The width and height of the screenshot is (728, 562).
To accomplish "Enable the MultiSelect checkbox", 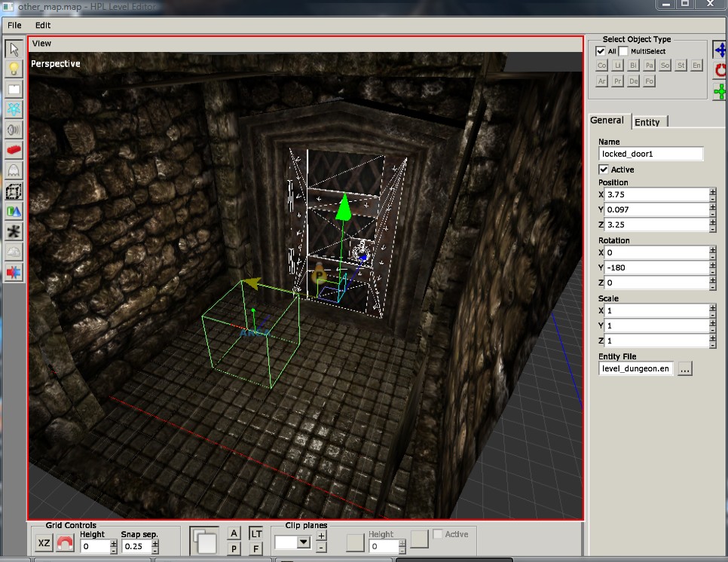I will [623, 51].
